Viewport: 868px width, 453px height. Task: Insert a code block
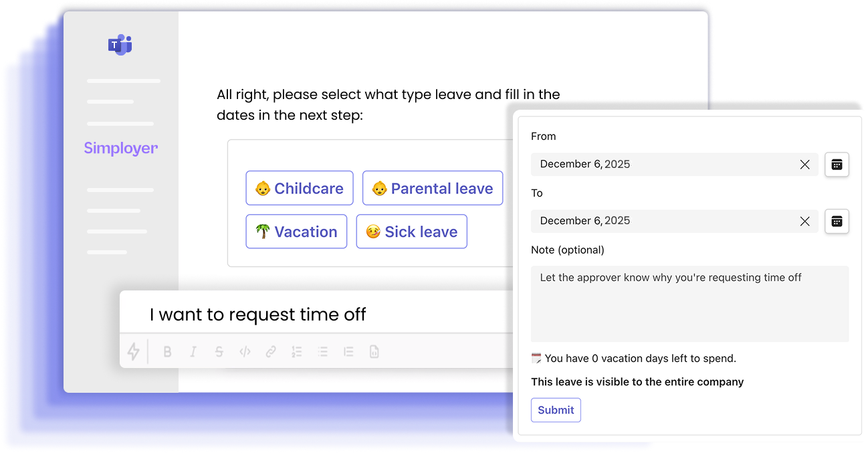point(374,352)
